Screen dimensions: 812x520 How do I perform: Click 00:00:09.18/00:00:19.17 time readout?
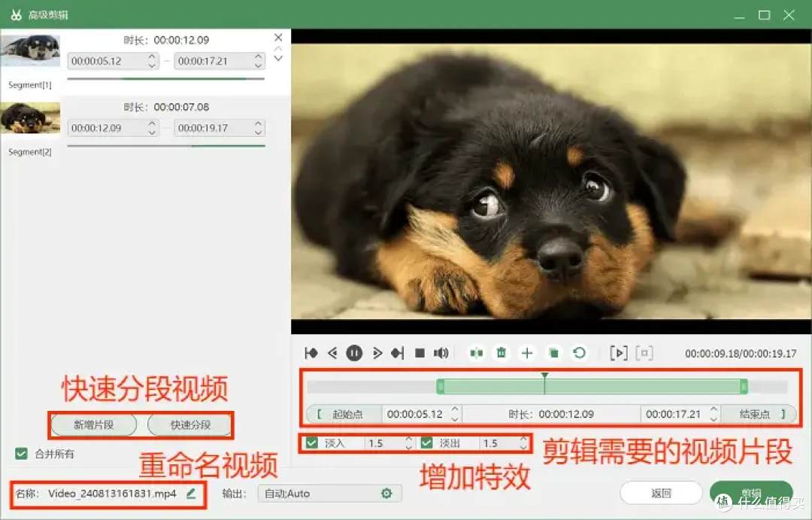(741, 354)
